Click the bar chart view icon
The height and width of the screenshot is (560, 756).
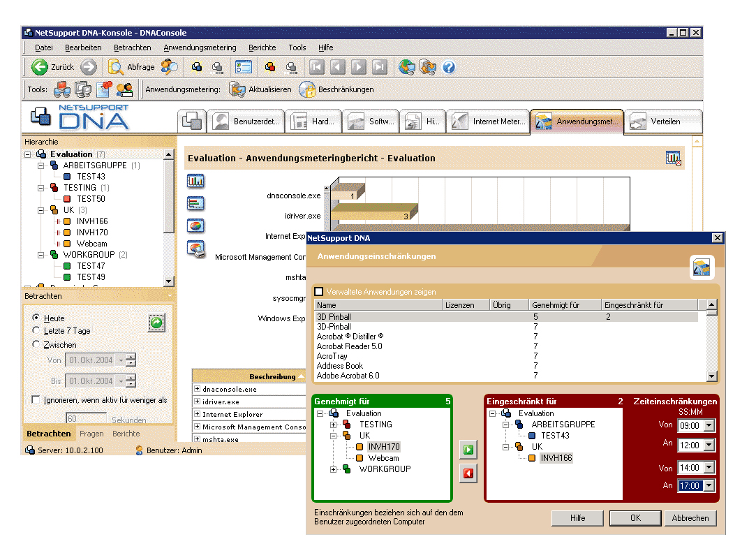coord(195,181)
